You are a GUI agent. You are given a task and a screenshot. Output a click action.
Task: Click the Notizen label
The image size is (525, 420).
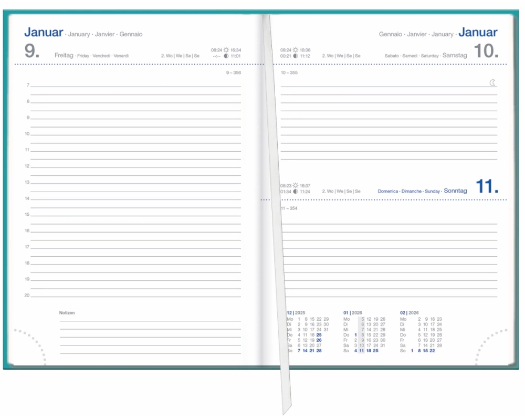click(x=67, y=313)
